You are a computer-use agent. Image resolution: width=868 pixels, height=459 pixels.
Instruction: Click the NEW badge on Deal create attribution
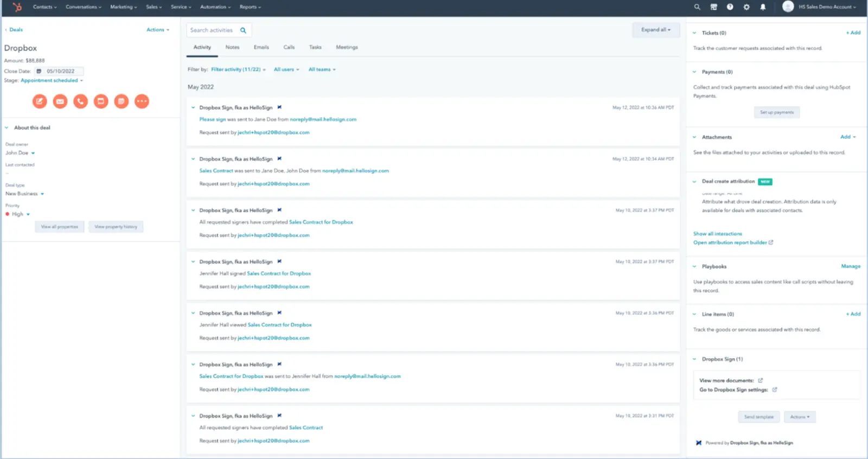coord(765,182)
